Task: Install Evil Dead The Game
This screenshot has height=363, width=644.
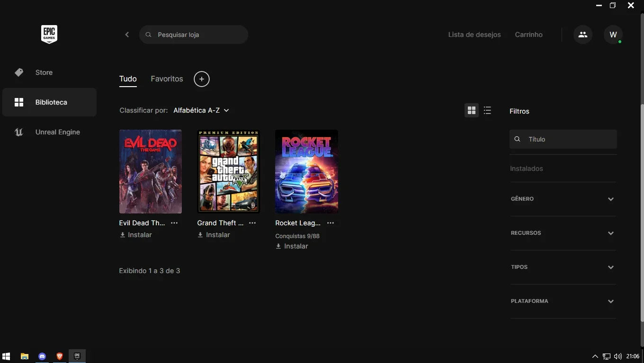Action: tap(136, 235)
